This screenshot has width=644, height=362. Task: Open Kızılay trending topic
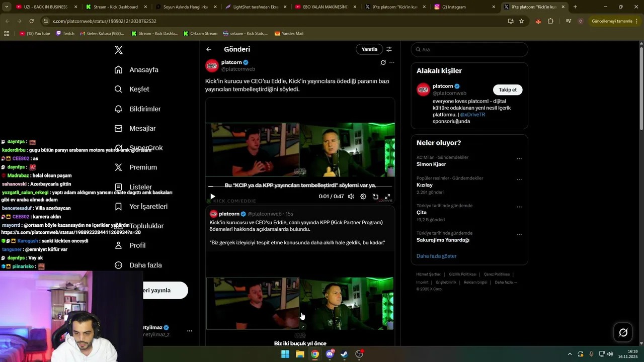pos(425,185)
